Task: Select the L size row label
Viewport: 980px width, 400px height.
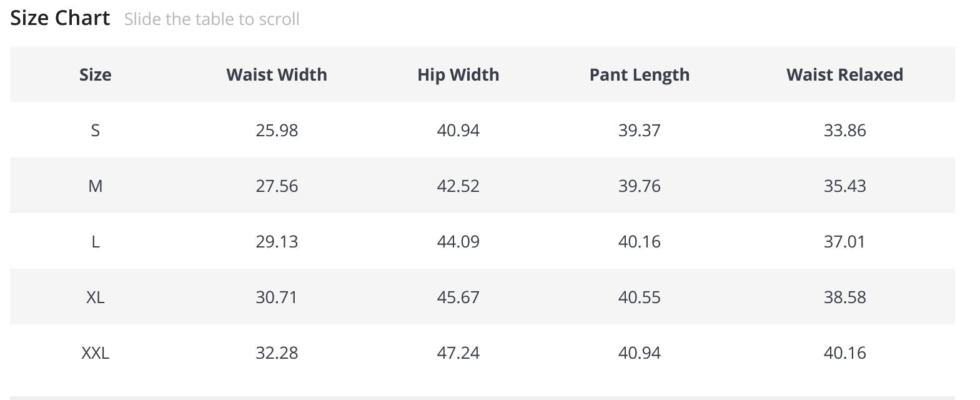Action: (96, 242)
